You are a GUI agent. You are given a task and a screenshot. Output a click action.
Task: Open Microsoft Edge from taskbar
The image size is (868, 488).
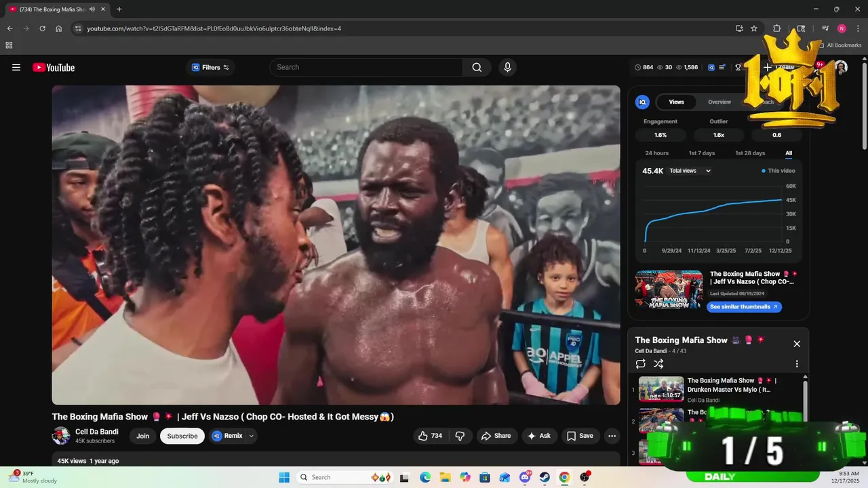[425, 477]
